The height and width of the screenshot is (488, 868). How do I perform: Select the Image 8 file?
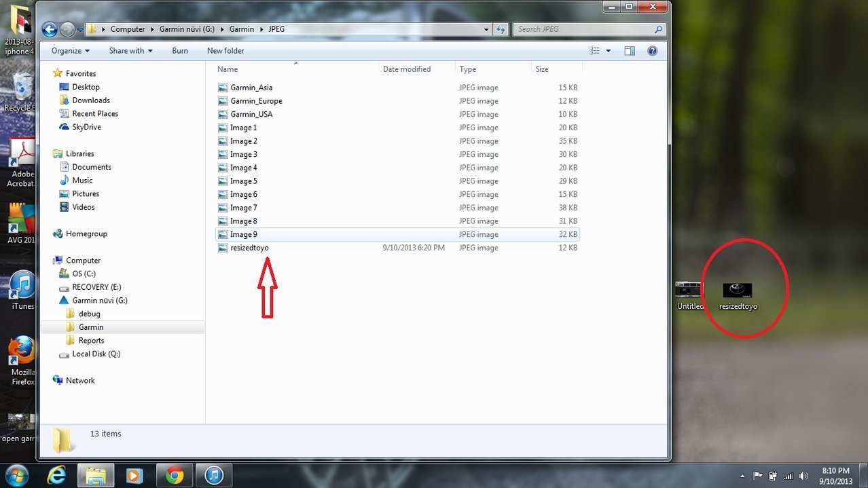[244, 221]
